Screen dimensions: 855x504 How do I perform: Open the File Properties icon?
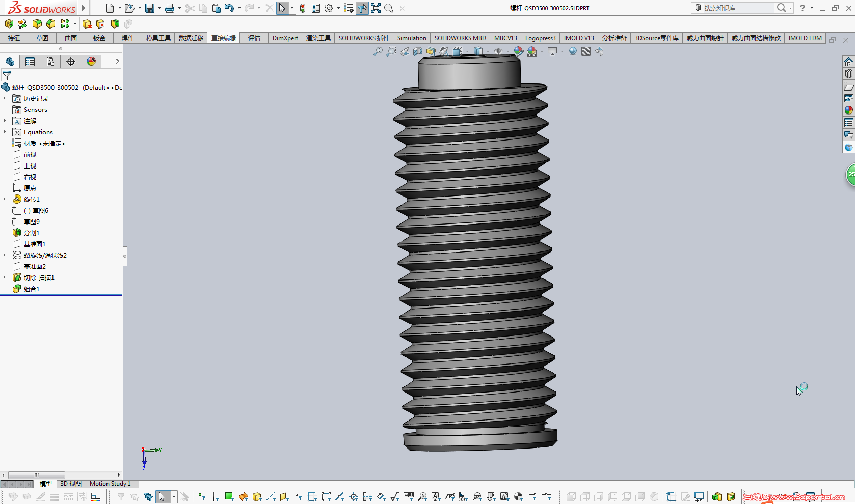316,8
